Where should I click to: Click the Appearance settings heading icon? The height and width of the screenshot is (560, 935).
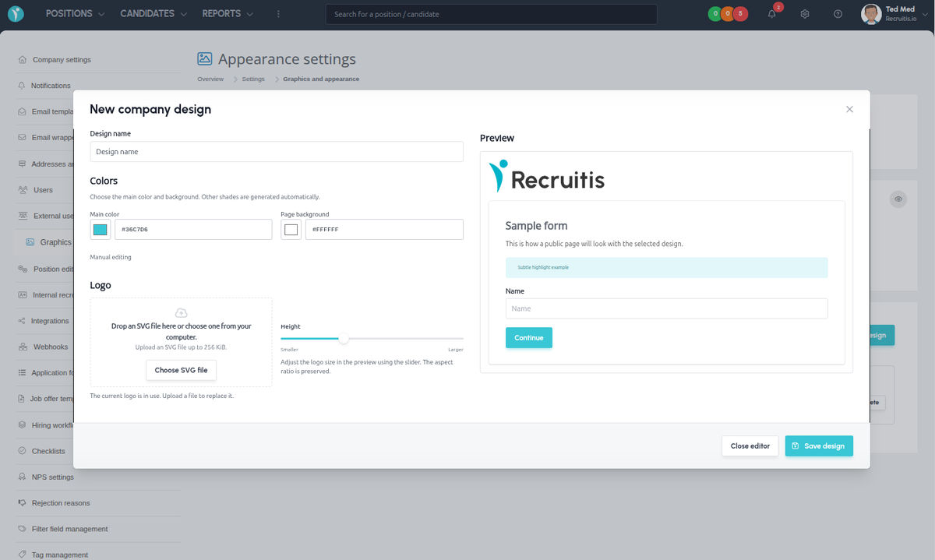[x=205, y=58]
